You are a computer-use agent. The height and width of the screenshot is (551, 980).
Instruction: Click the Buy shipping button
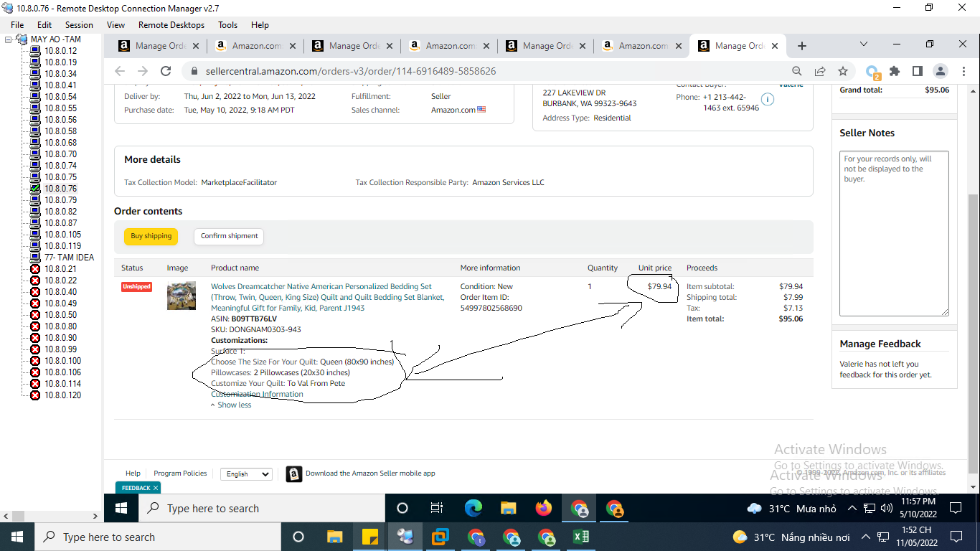point(151,236)
